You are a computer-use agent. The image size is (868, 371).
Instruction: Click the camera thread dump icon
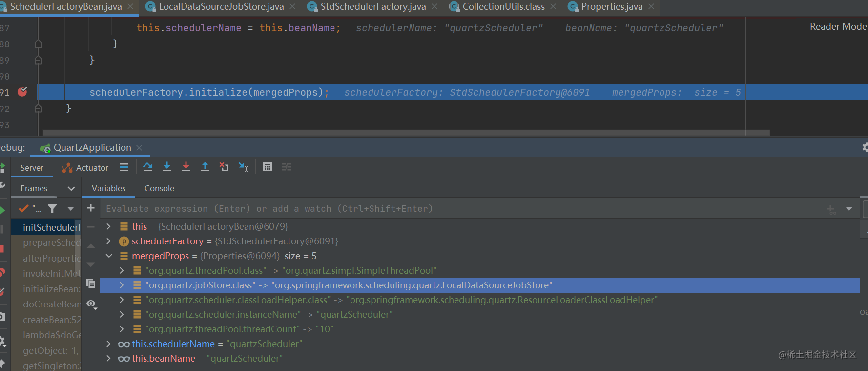pos(2,316)
